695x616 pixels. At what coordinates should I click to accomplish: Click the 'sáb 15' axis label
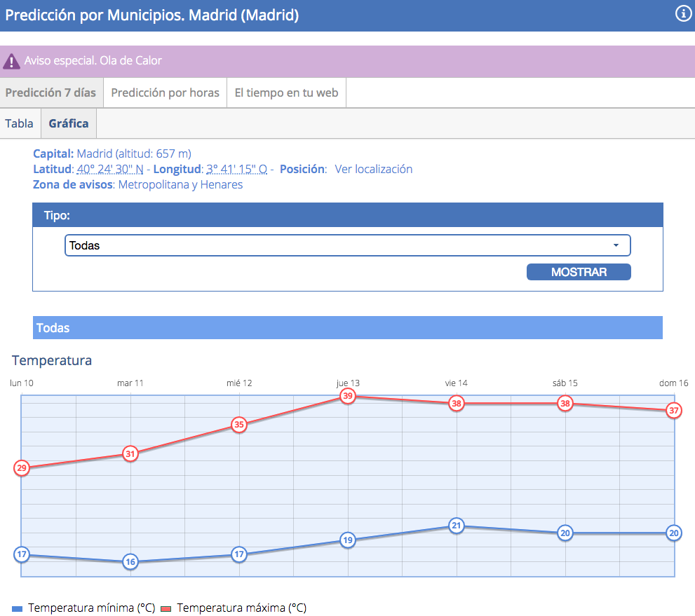[565, 383]
